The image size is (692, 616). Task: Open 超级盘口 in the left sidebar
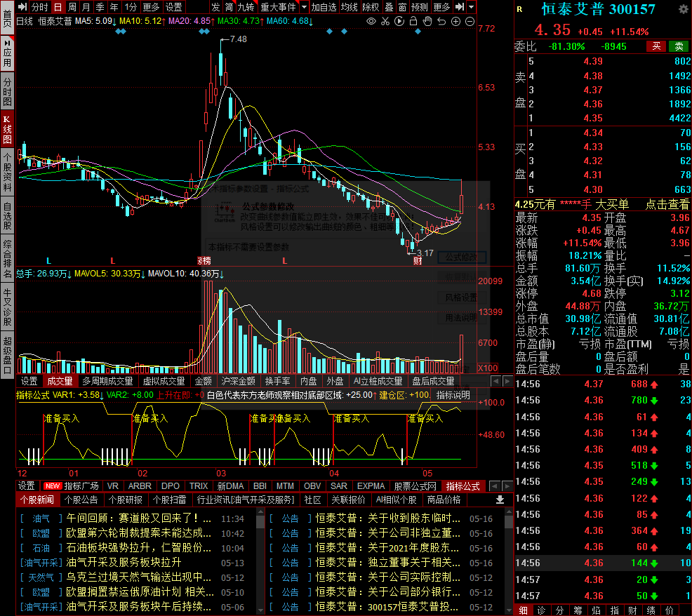click(x=8, y=355)
